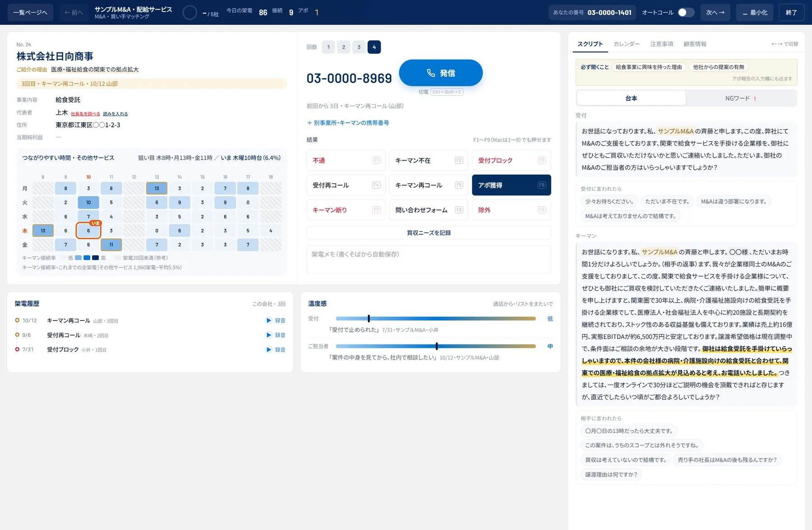Go to the next company with 次へ
The height and width of the screenshot is (530, 812).
(715, 13)
